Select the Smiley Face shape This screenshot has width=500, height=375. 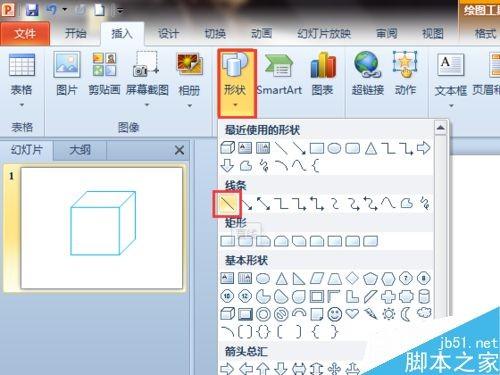[x=335, y=314]
